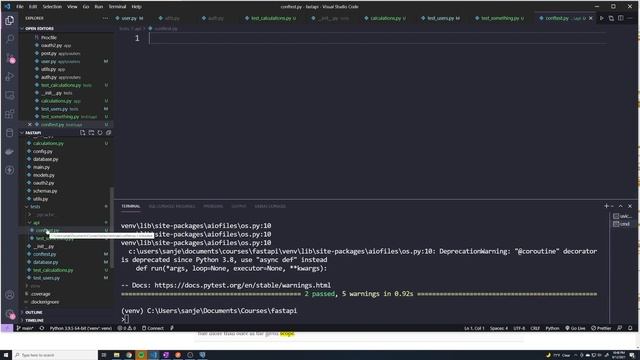Add a new terminal with plus icon

tap(606, 206)
